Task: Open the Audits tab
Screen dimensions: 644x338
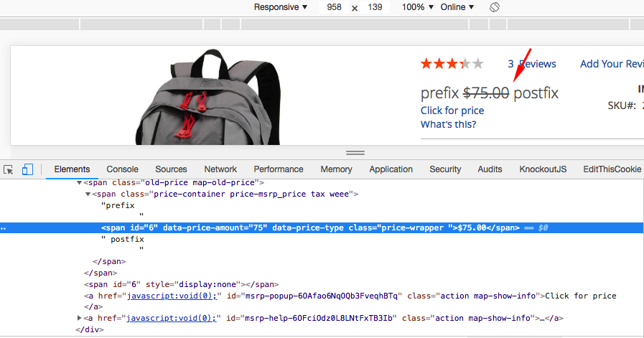Action: pyautogui.click(x=490, y=169)
